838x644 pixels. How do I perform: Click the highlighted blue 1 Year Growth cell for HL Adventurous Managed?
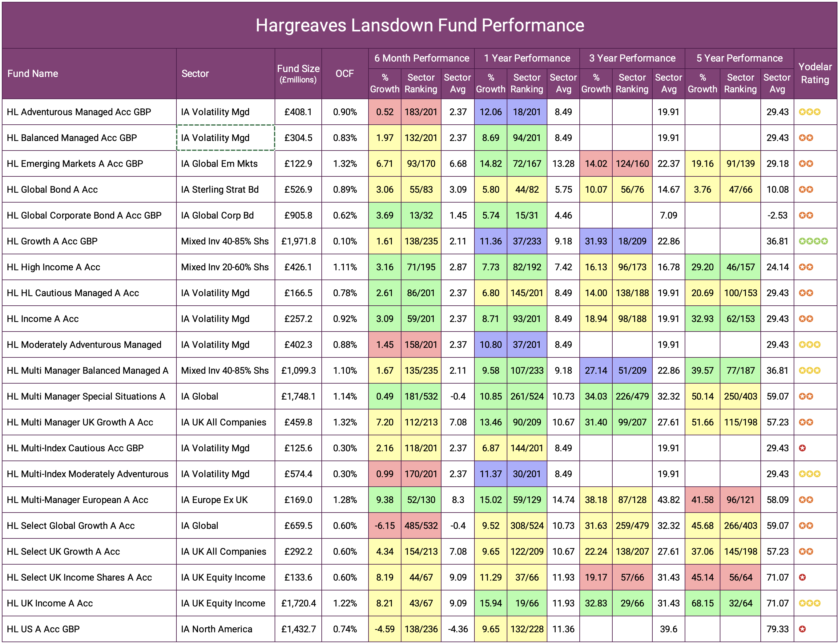tap(491, 112)
